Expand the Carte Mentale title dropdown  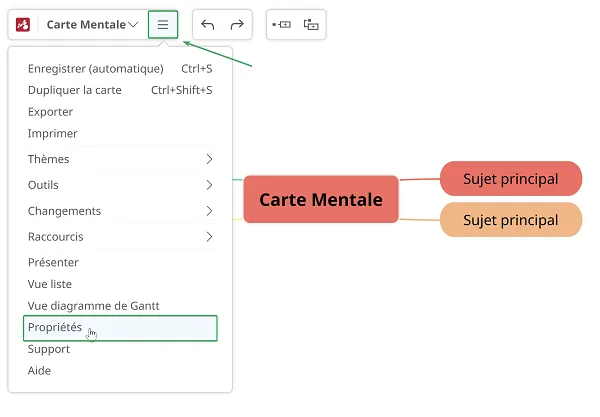tap(92, 25)
